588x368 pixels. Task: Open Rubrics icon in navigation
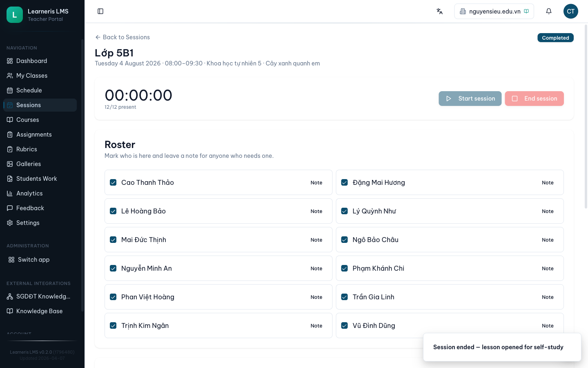pos(10,149)
